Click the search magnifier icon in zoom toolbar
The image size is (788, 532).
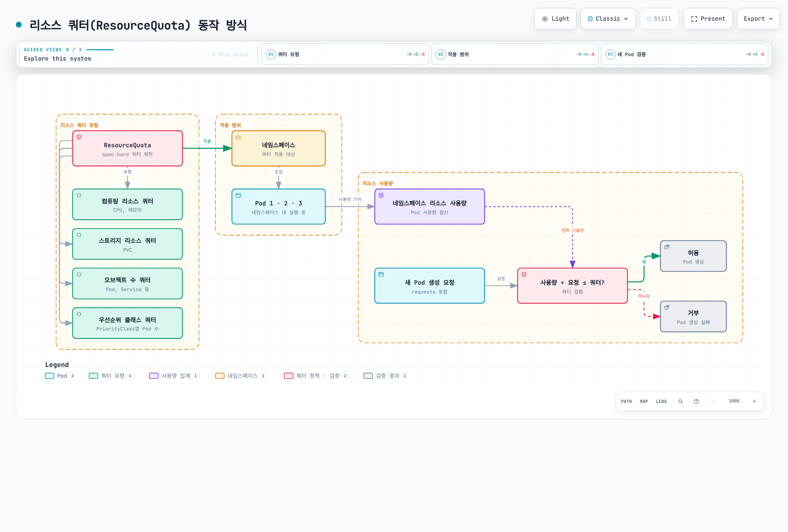[681, 401]
